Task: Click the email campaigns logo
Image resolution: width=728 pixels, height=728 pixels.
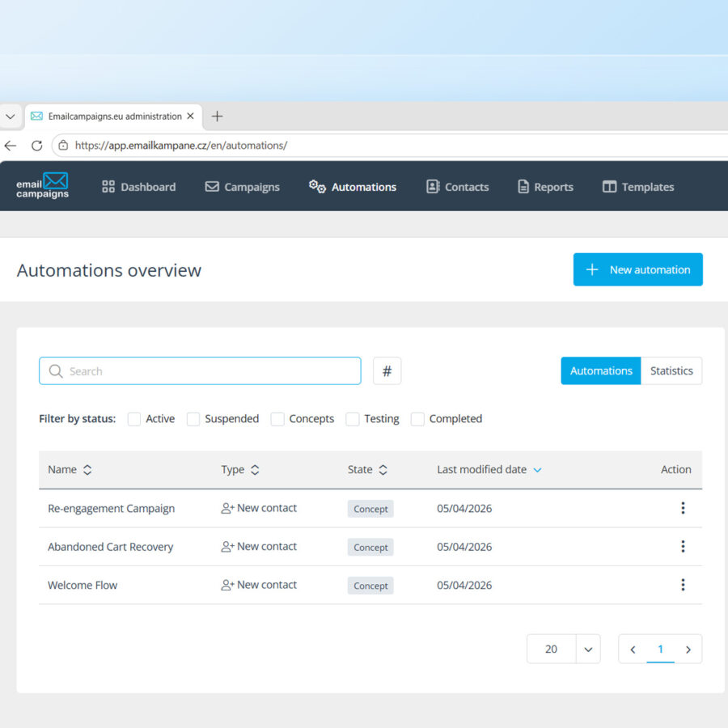Action: tap(42, 186)
